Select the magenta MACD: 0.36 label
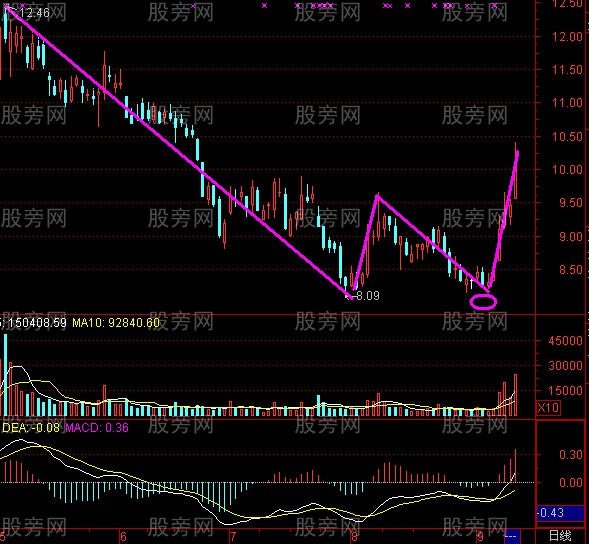589x544 pixels. click(97, 428)
